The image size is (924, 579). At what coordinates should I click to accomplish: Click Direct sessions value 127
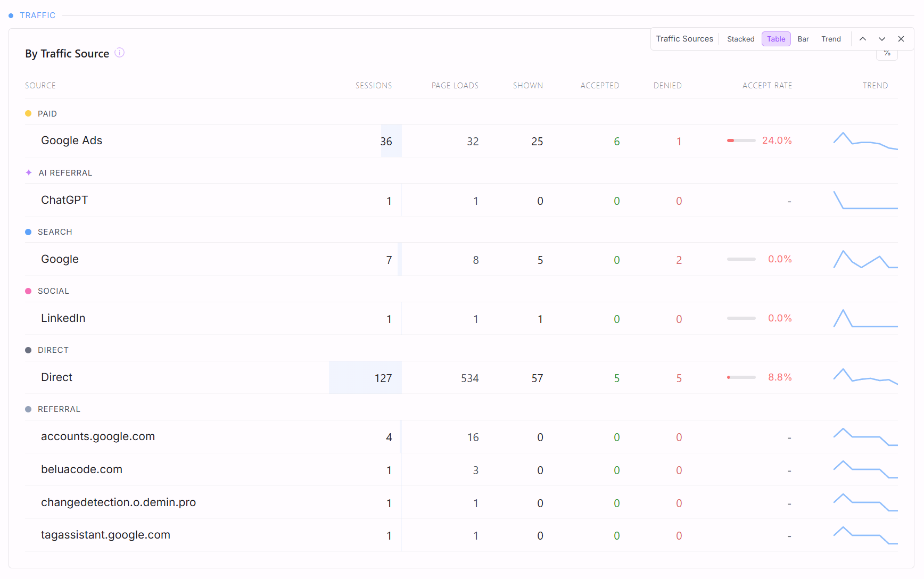383,378
